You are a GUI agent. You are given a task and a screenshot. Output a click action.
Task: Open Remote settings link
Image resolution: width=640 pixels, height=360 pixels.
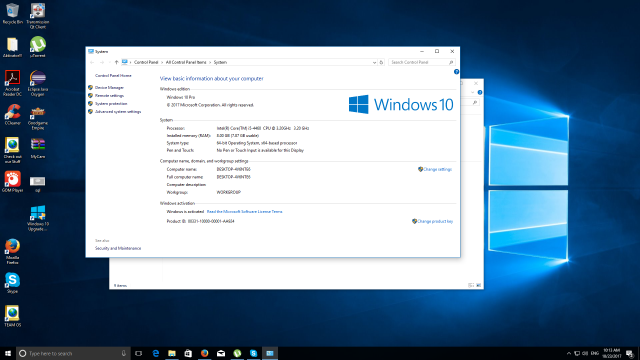point(109,96)
